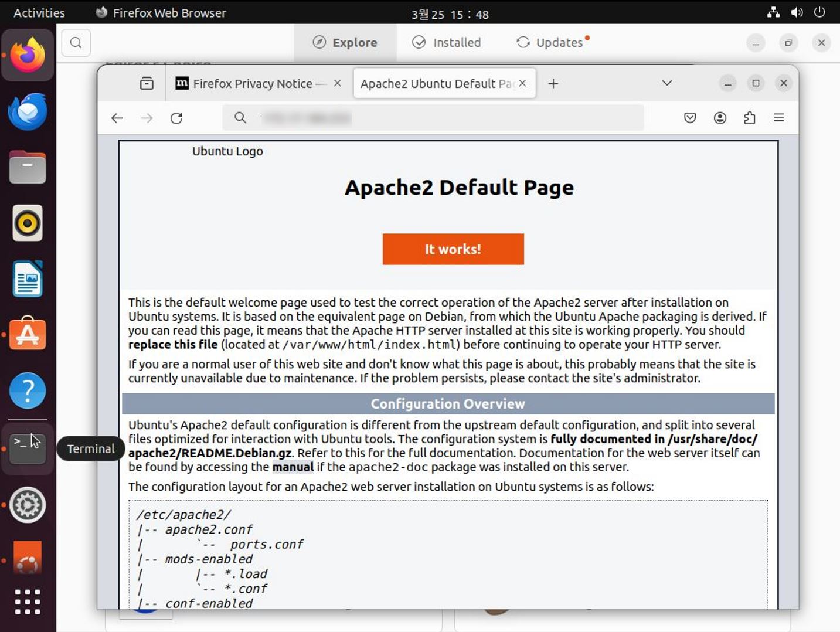Open Firefox hamburger application menu
840x632 pixels.
(x=779, y=118)
